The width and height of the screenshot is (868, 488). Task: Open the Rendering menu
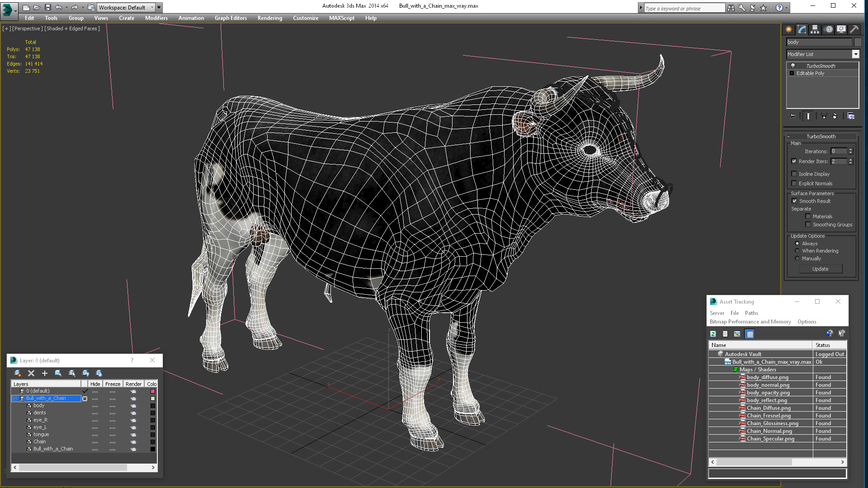[269, 18]
